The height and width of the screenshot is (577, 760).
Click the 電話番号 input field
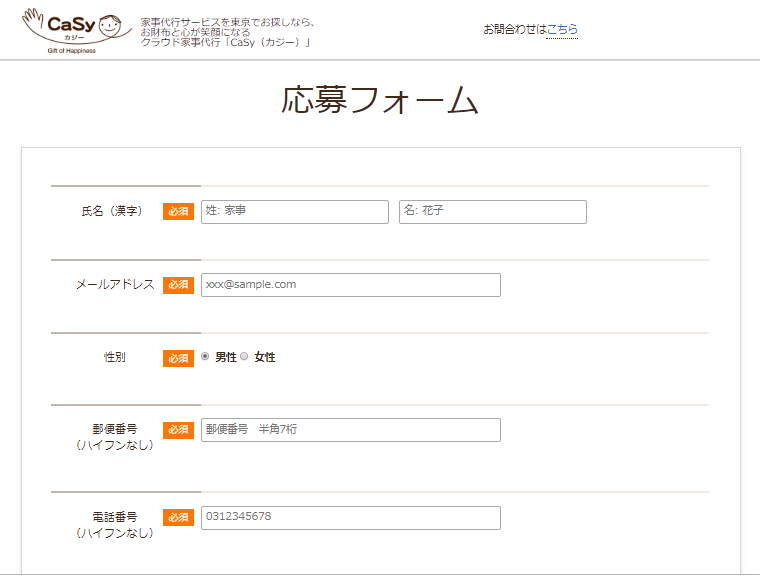[x=350, y=518]
